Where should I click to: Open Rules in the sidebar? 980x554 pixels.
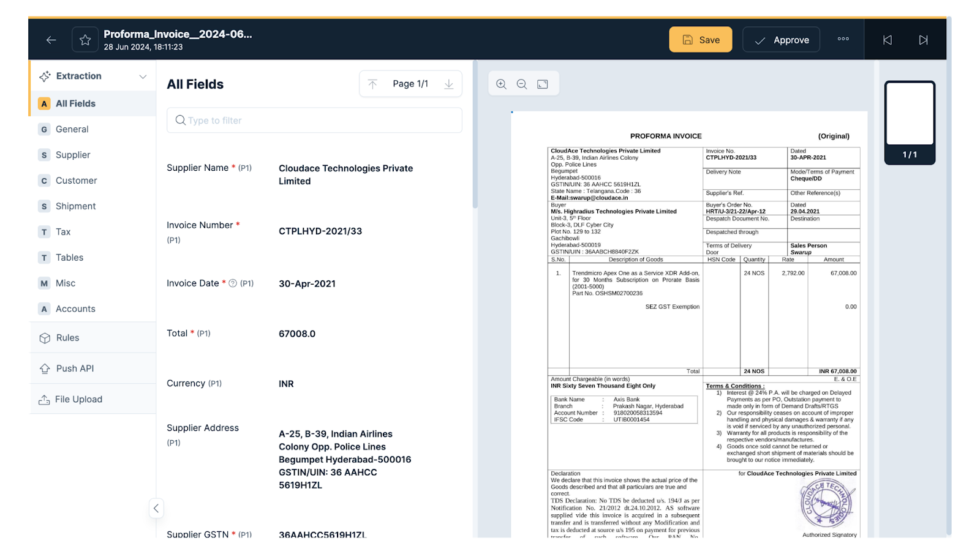pos(93,338)
